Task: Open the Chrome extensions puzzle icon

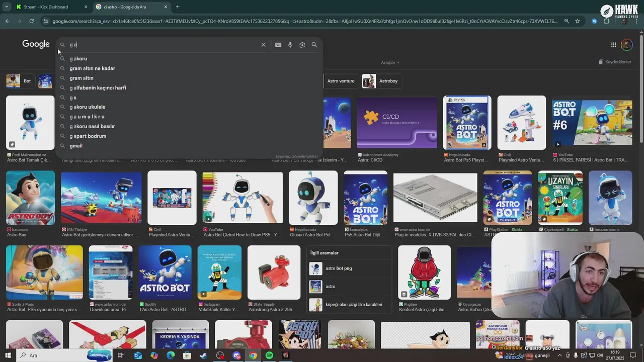Action: [606, 21]
